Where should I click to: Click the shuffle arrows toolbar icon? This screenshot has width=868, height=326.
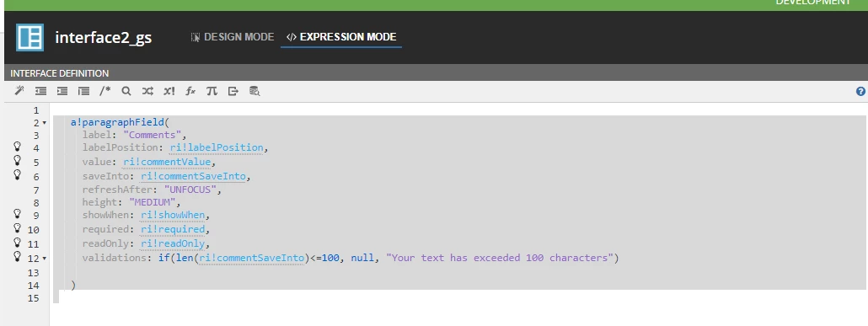coord(147,91)
